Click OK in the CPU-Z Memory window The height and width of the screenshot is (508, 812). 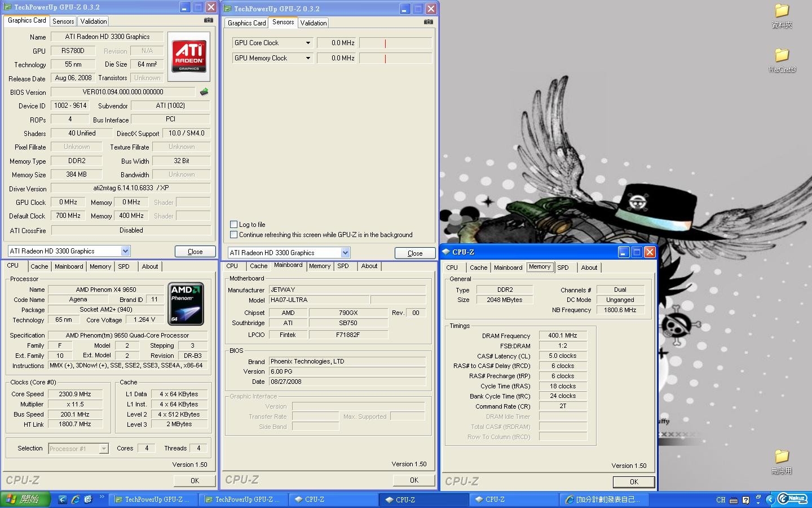coord(633,482)
